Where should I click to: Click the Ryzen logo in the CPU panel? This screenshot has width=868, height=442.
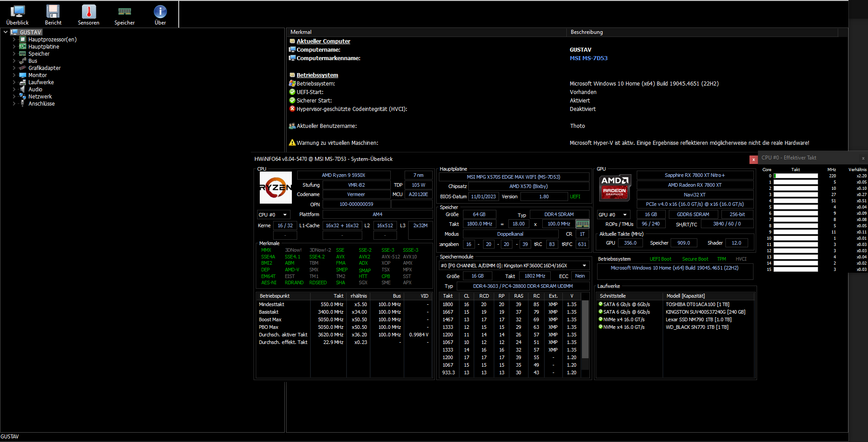click(x=275, y=188)
